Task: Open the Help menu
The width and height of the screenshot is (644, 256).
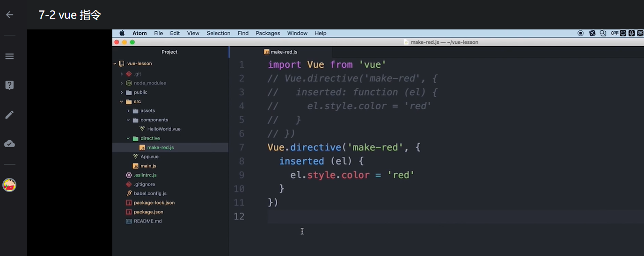Action: 321,33
